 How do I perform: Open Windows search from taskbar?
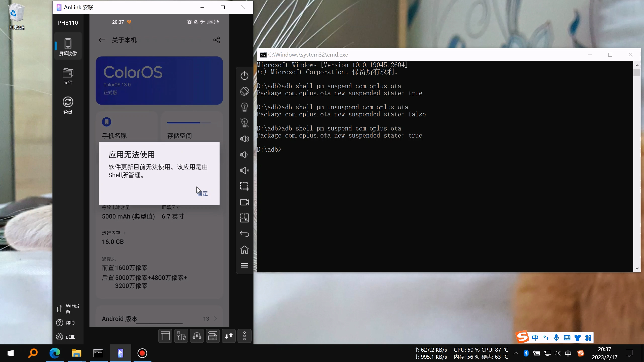[x=33, y=353]
